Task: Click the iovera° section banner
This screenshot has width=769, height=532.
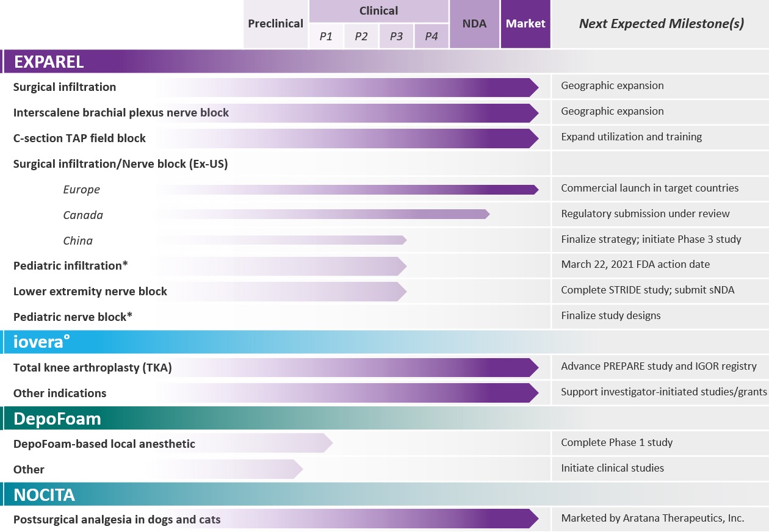Action: pyautogui.click(x=385, y=342)
